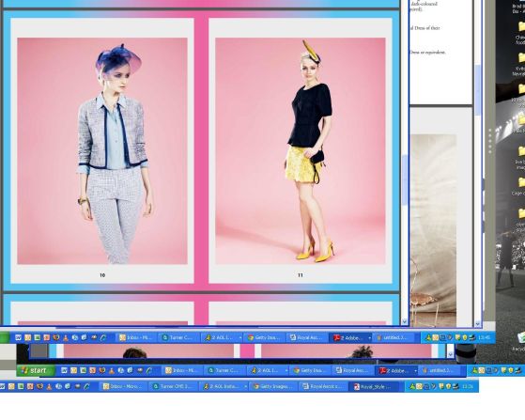Open Excel icon in the lowest taskbar
Screen dimensions: 525x420
(x=21, y=386)
